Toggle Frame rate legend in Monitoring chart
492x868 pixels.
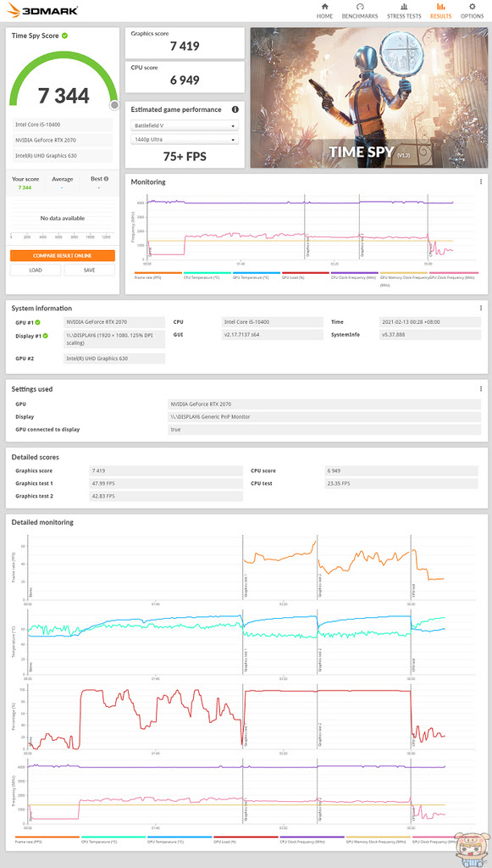(158, 275)
